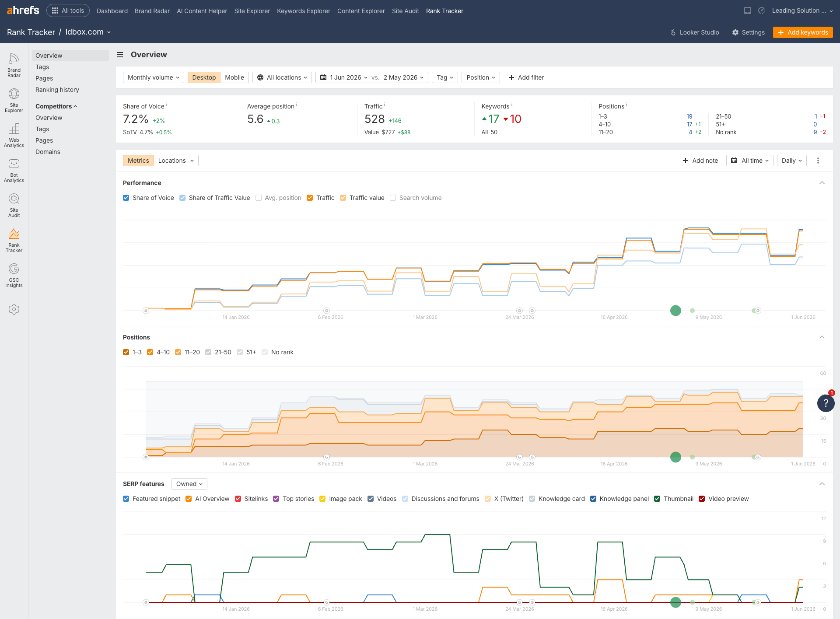The width and height of the screenshot is (840, 619).
Task: Enable Search volume checkbox
Action: [393, 198]
